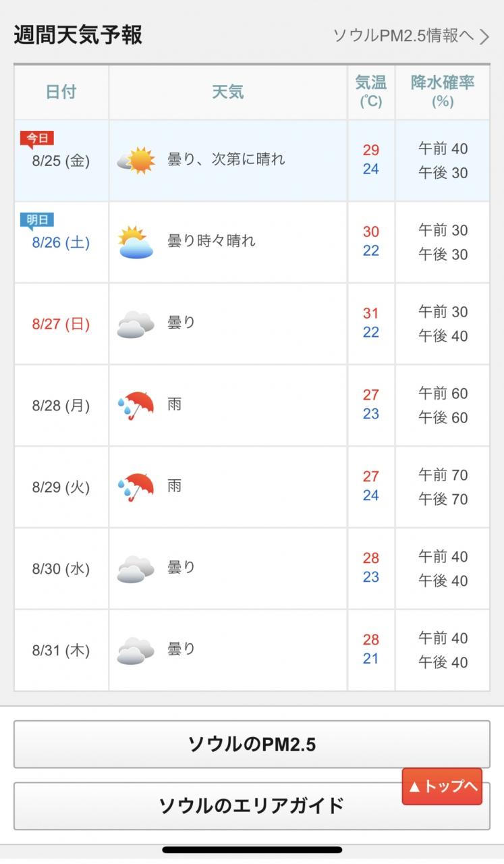Image resolution: width=504 pixels, height=864 pixels.
Task: Open the ソウルのエリアガイド button
Action: point(252,805)
